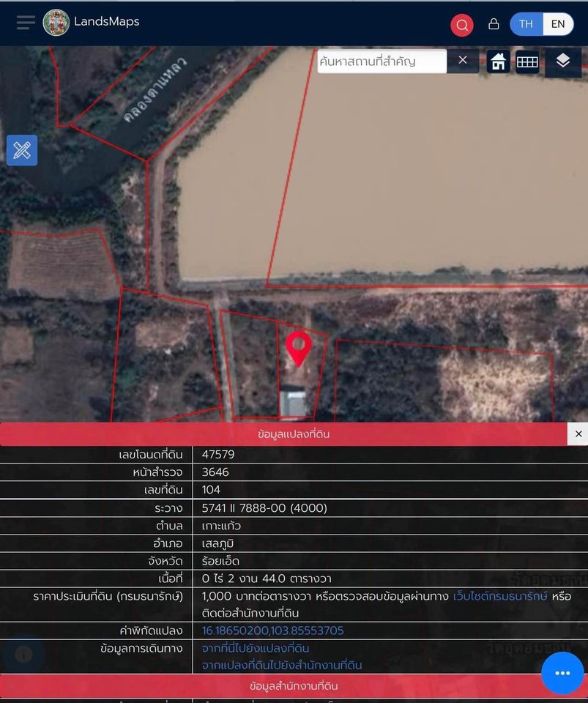
Task: Open the map layers icon
Action: 563,61
